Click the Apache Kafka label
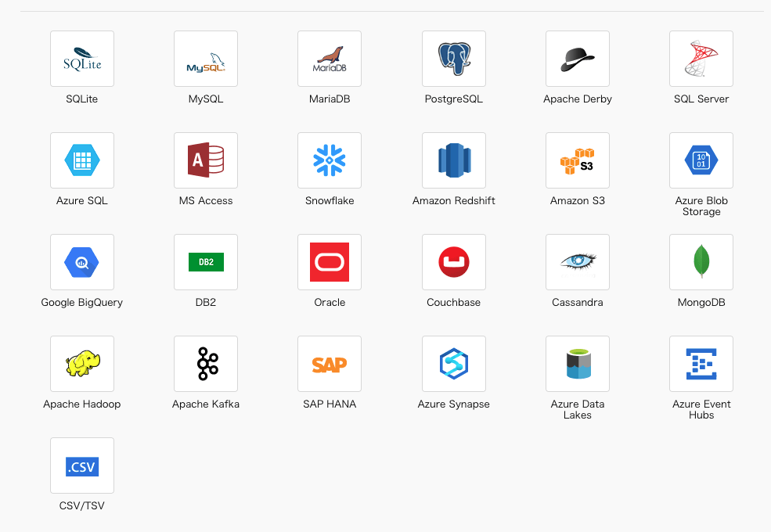Image resolution: width=771 pixels, height=532 pixels. [x=206, y=404]
